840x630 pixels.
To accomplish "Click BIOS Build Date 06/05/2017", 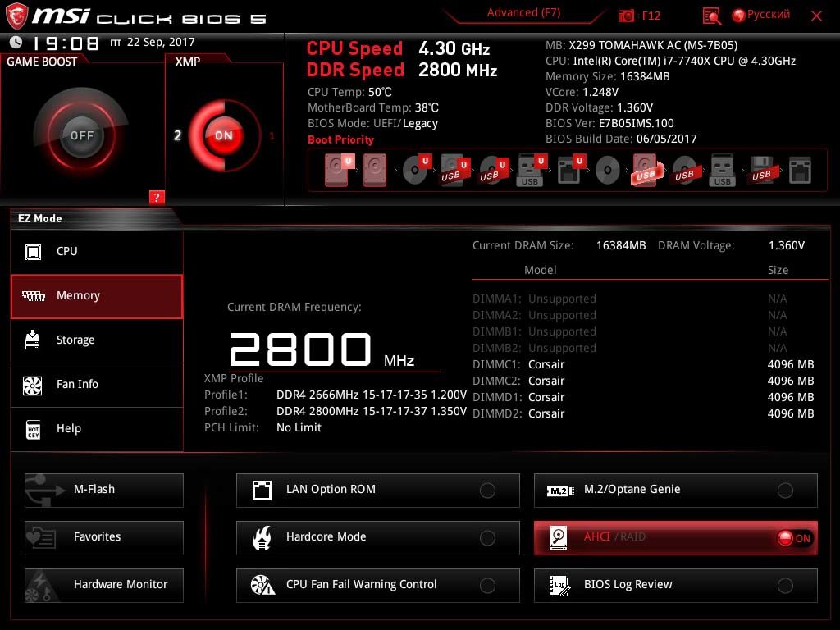I will (x=666, y=139).
